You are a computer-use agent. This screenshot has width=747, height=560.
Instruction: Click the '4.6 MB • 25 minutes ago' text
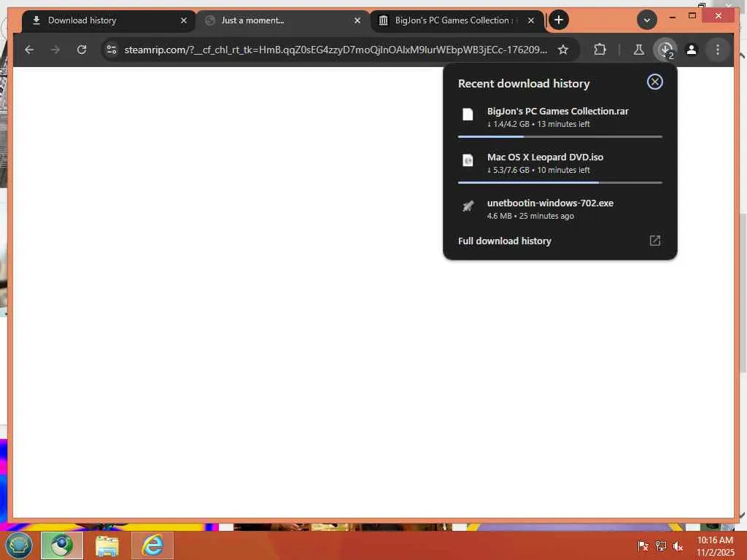[530, 216]
